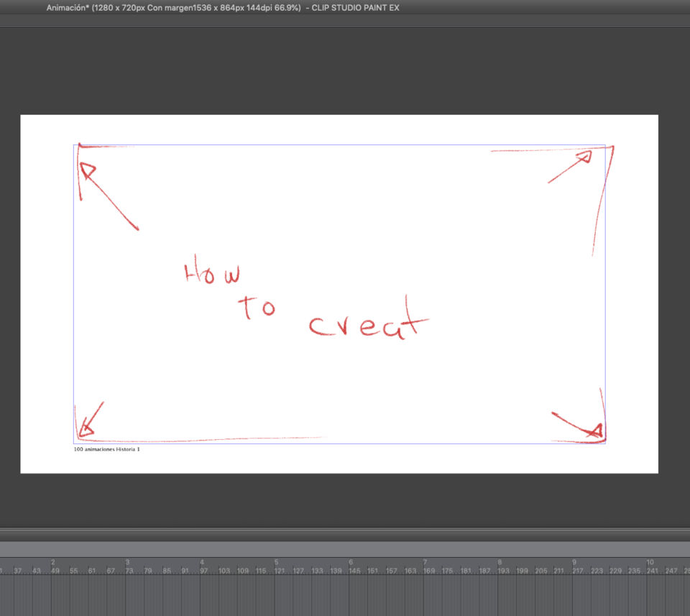
Task: Click the handwritten "to" on the canvas
Action: (257, 308)
